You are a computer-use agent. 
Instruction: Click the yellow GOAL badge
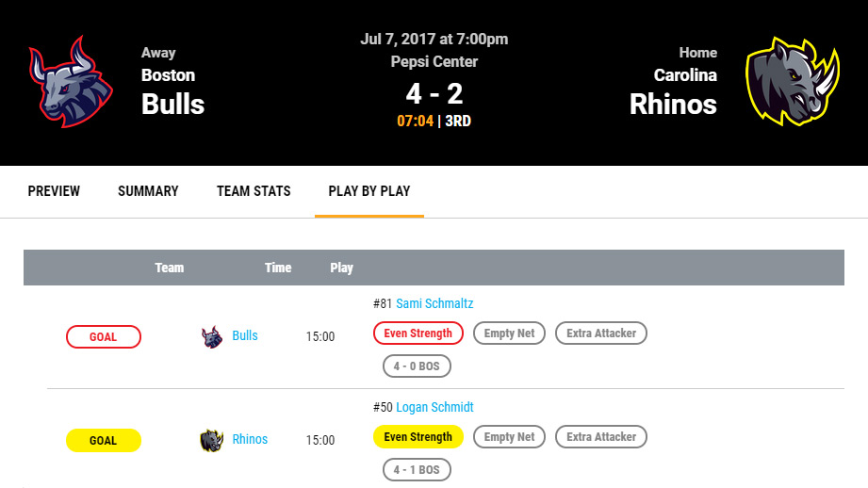pyautogui.click(x=104, y=441)
